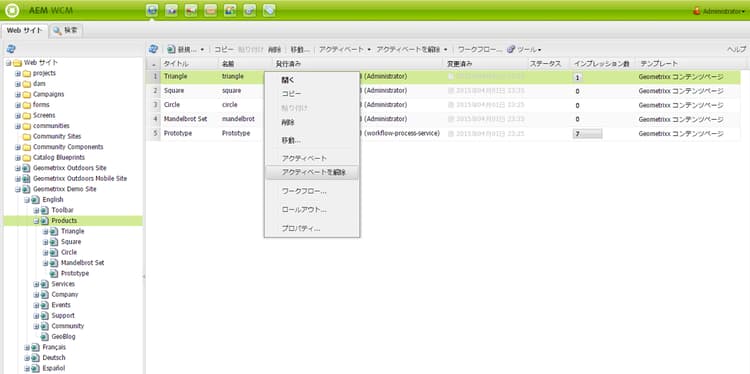
Task: Refresh the site tree with left refresh icon
Action: tap(11, 49)
